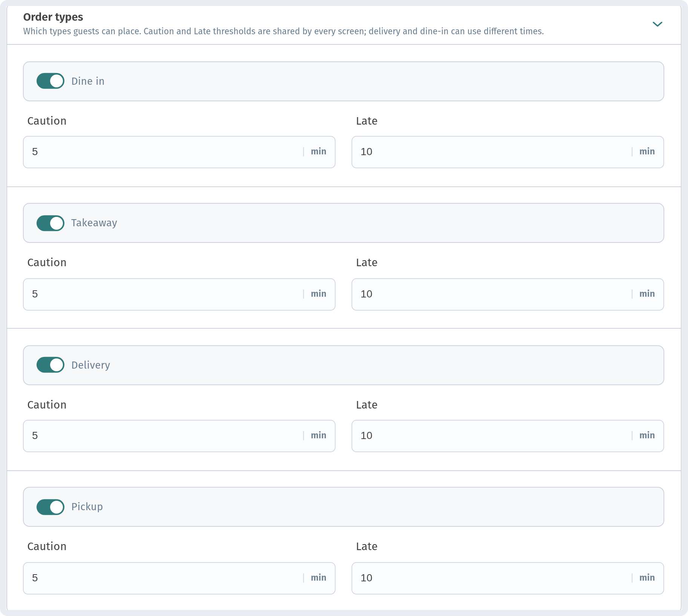Edit the Dine in Late minutes field
Image resolution: width=688 pixels, height=616 pixels.
508,152
